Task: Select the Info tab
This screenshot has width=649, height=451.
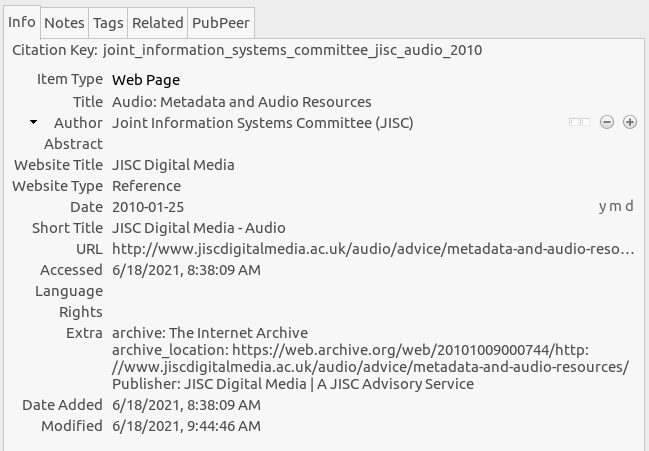Action: tap(22, 22)
